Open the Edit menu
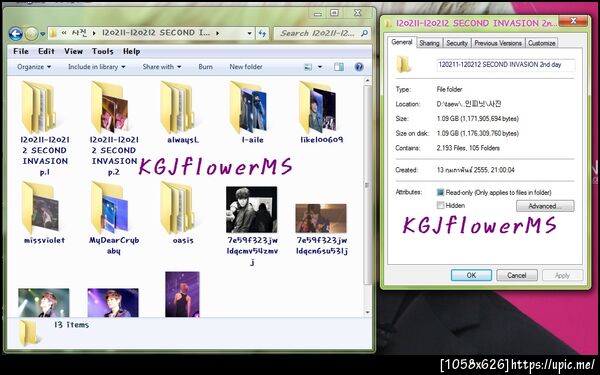Viewport: 600px width, 375px height. pyautogui.click(x=46, y=51)
